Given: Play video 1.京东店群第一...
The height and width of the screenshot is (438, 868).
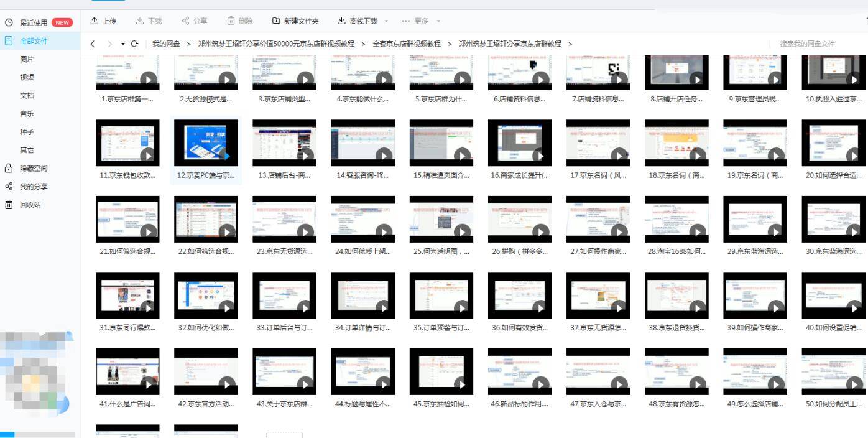Looking at the screenshot, I should [149, 79].
